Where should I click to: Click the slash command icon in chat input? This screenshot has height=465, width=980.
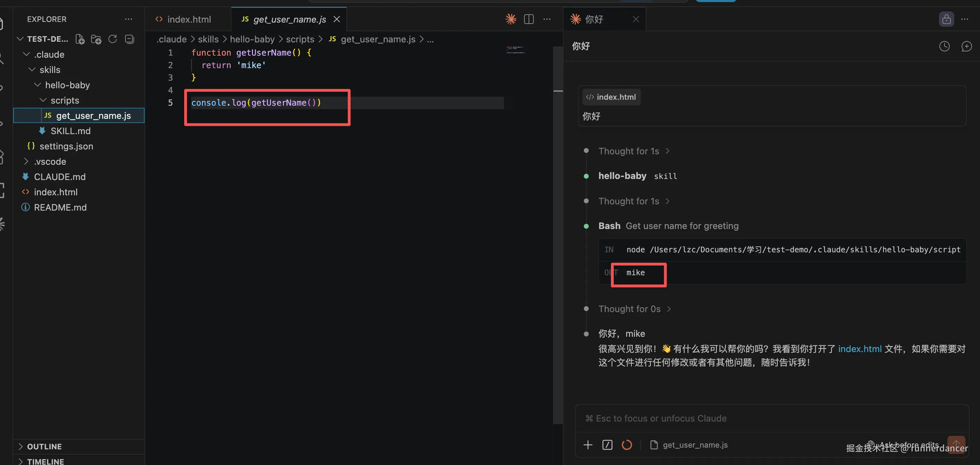[x=607, y=444]
